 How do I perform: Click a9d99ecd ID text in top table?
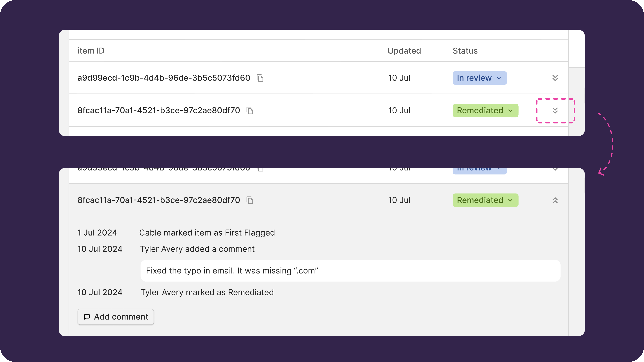164,78
